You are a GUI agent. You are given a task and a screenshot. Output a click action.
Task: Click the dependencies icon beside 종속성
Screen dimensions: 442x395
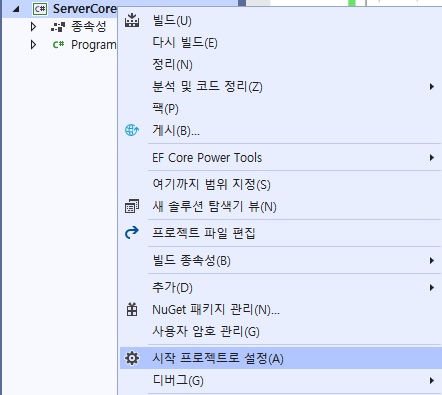(x=58, y=27)
